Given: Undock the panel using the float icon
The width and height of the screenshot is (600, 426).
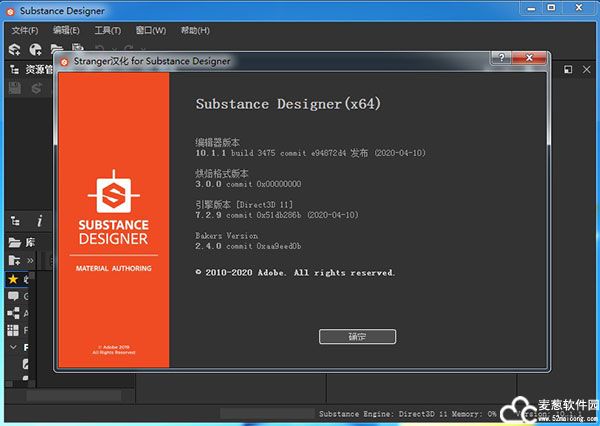Looking at the screenshot, I should (567, 70).
